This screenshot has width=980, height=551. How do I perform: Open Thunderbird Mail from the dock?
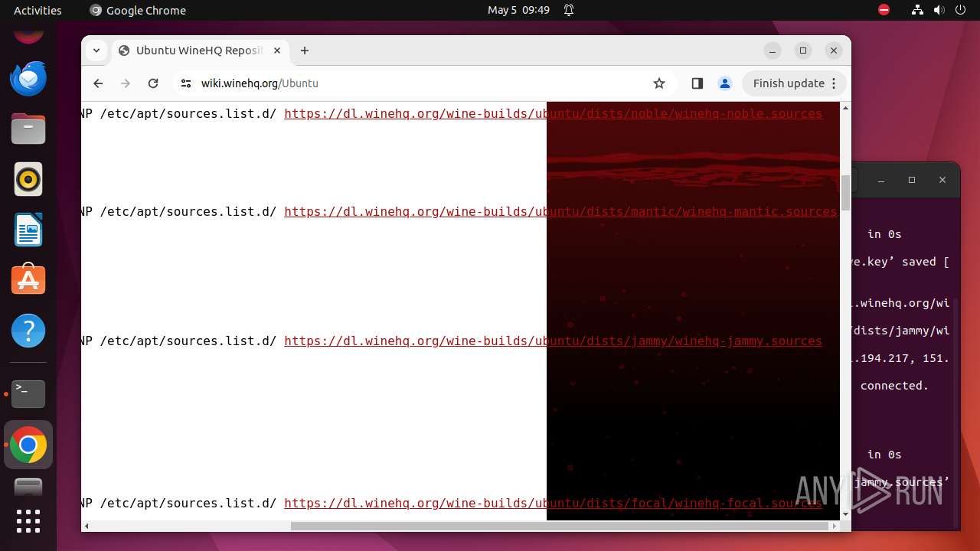click(28, 78)
